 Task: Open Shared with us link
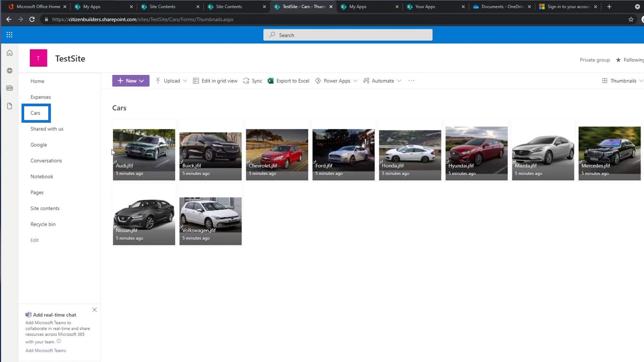tap(47, 129)
